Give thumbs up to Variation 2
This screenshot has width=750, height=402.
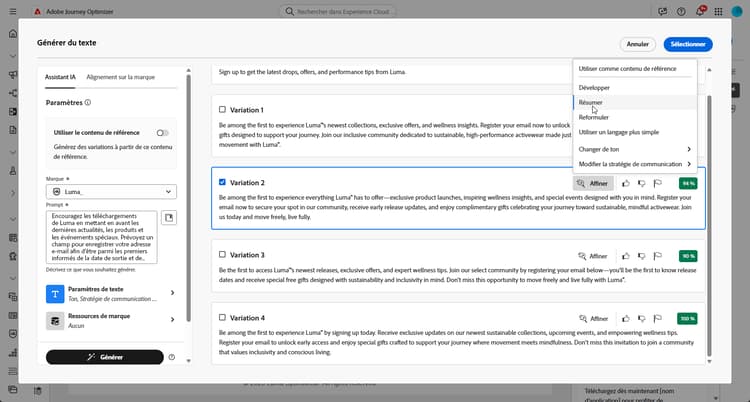click(626, 183)
